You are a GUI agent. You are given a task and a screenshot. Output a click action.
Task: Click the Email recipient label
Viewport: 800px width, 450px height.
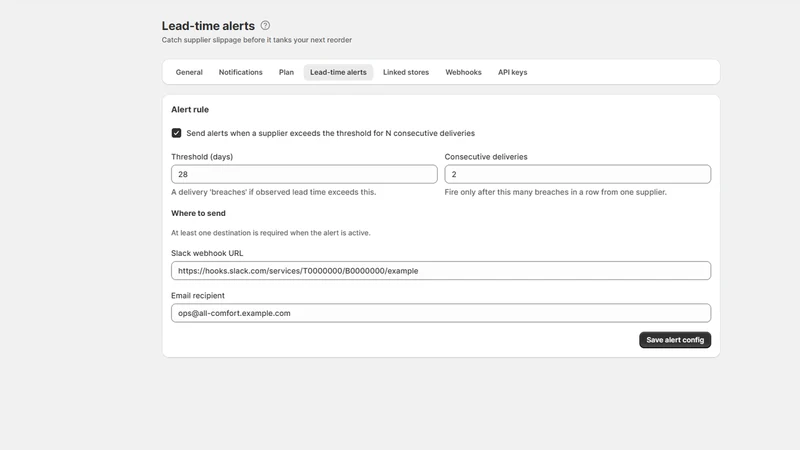[197, 295]
